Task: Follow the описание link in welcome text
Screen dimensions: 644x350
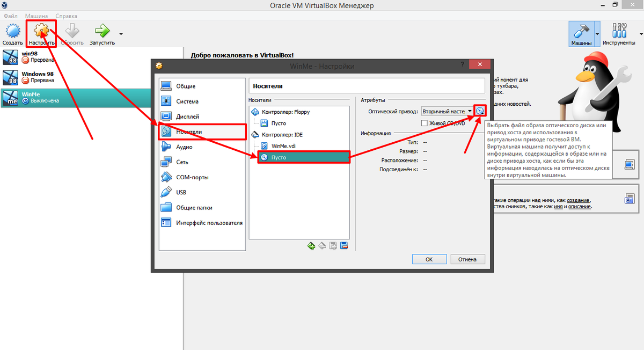Action: [579, 207]
